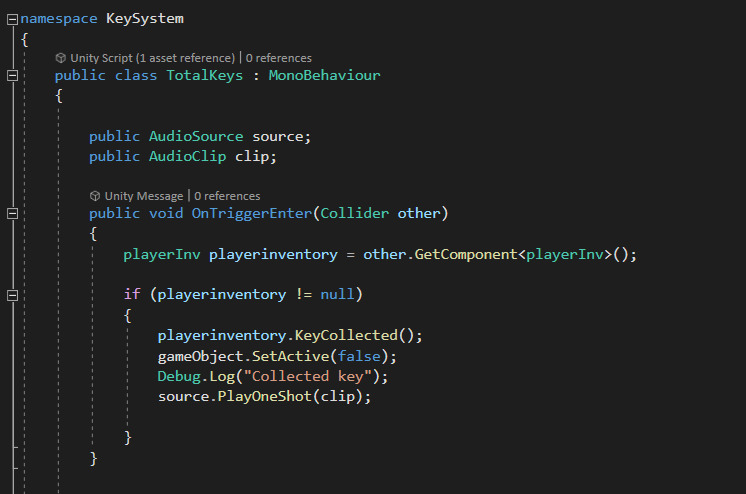746x494 pixels.
Task: Open the 'Unity Script (1 asset reference)' CodeLens
Action: tap(152, 58)
